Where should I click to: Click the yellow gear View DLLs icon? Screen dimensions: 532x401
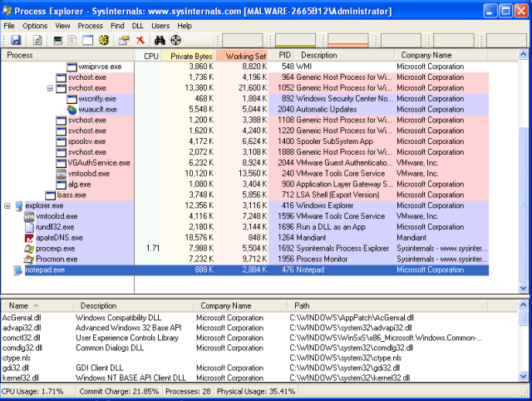[x=104, y=40]
